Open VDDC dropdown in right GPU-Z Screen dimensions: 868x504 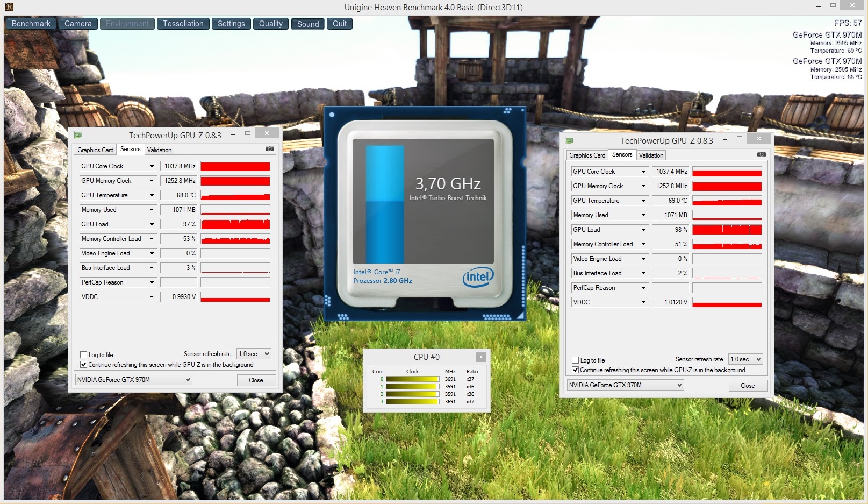[x=643, y=302]
